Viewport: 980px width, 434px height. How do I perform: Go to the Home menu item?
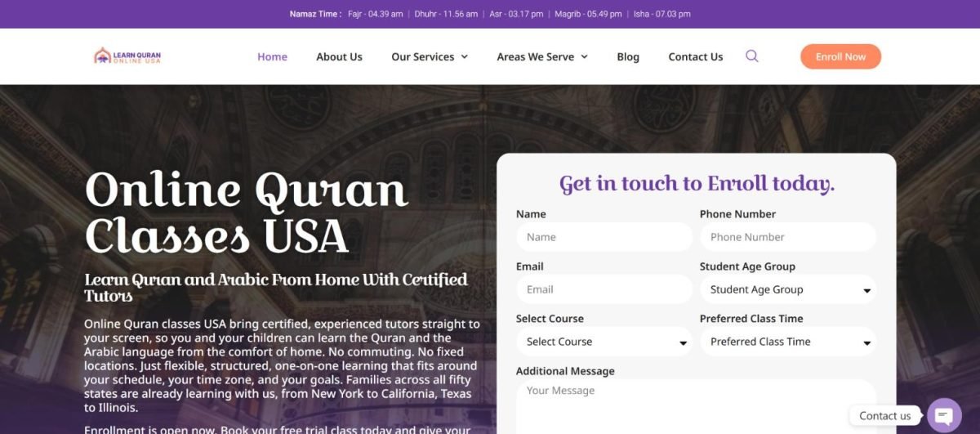pos(272,57)
